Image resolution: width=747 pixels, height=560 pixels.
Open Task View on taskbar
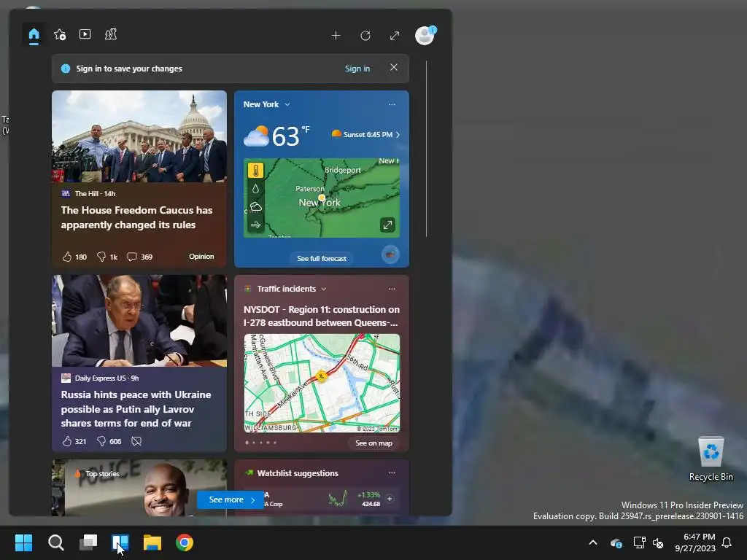(88, 542)
